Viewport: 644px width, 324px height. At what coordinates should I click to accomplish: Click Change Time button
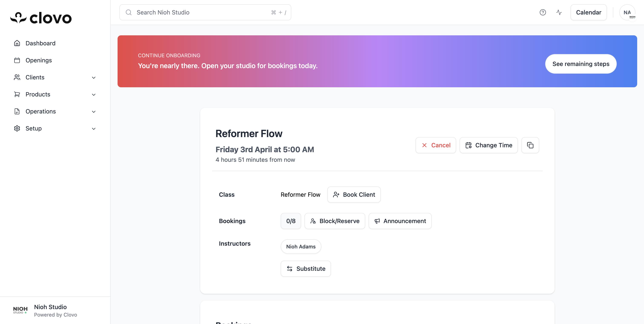point(489,145)
